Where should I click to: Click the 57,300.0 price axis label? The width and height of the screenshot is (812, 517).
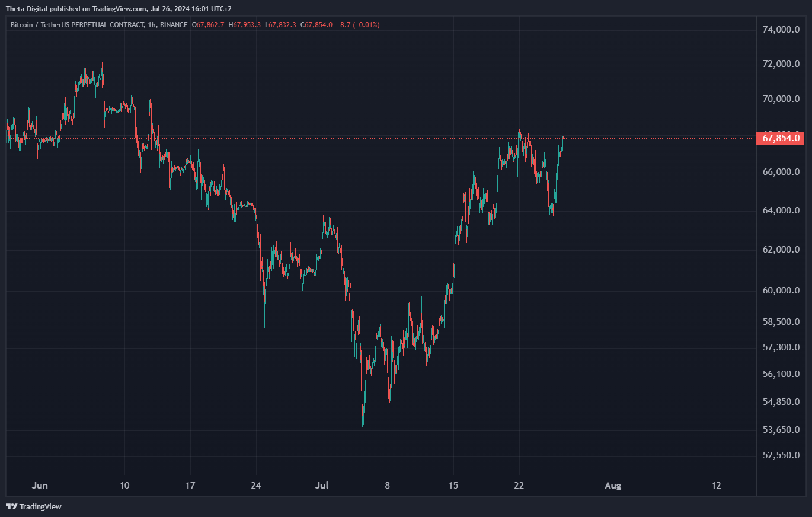[781, 347]
